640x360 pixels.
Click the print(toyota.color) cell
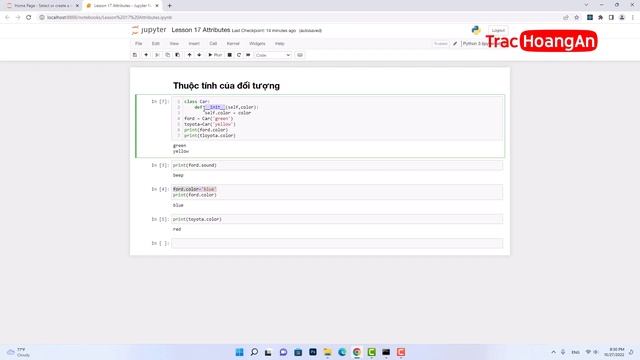coord(337,219)
